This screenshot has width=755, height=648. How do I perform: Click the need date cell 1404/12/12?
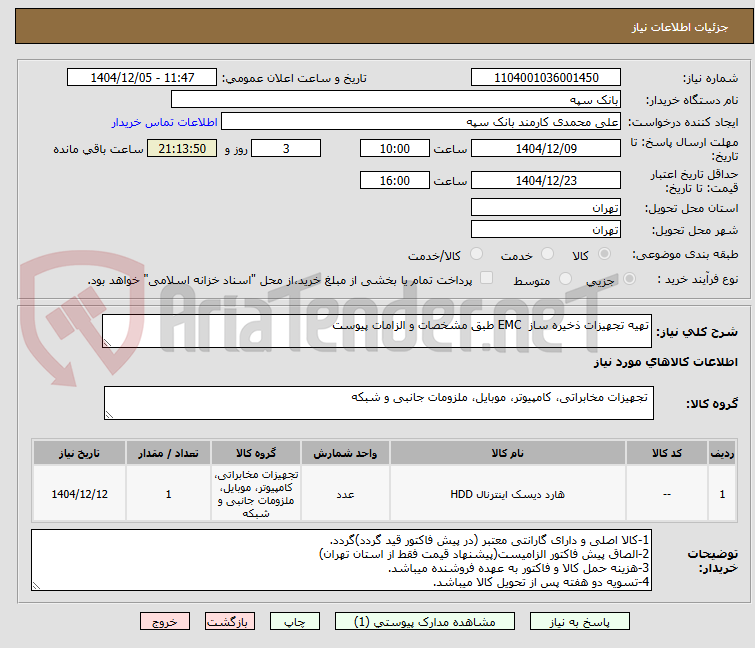pos(79,494)
